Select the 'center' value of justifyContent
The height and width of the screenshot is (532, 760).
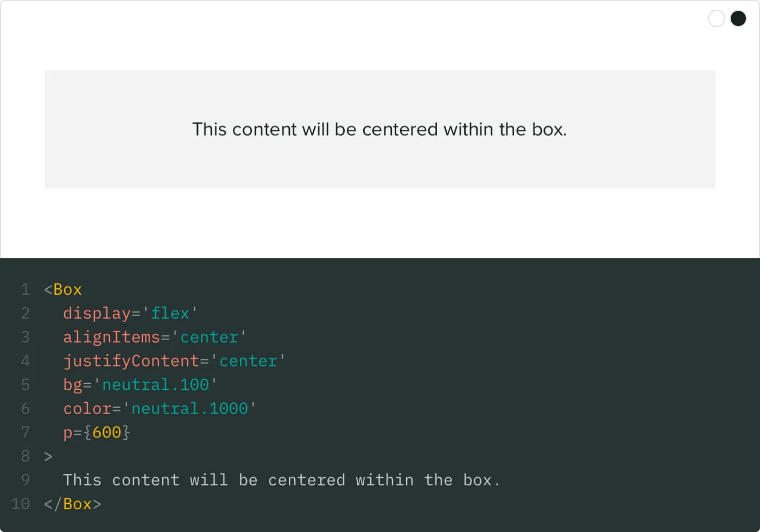point(248,361)
